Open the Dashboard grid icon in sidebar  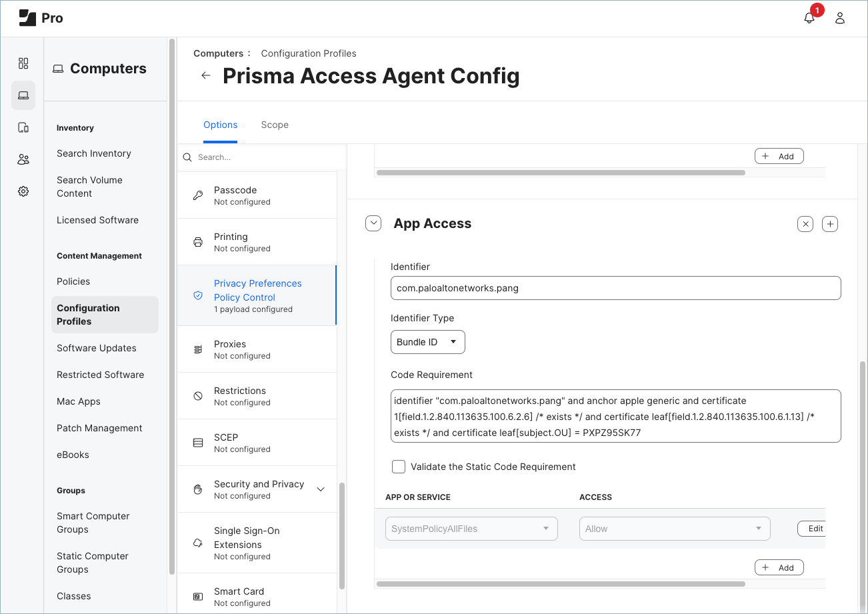click(x=23, y=63)
